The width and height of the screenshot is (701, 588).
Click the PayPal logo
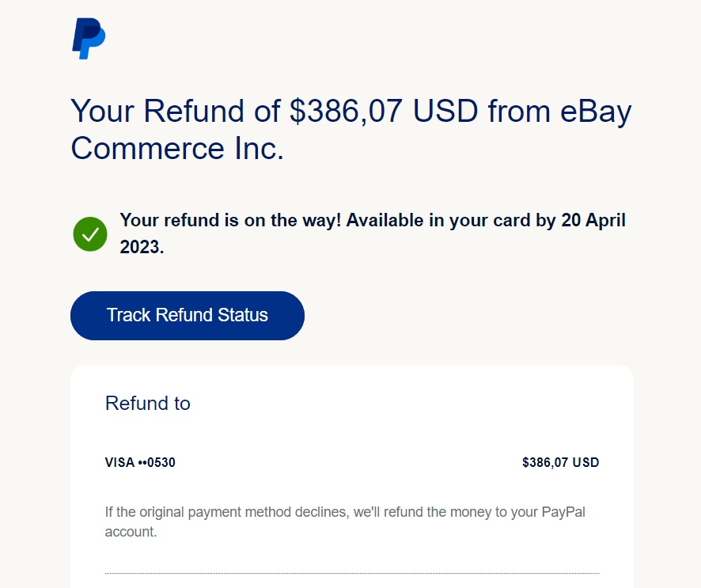[89, 39]
